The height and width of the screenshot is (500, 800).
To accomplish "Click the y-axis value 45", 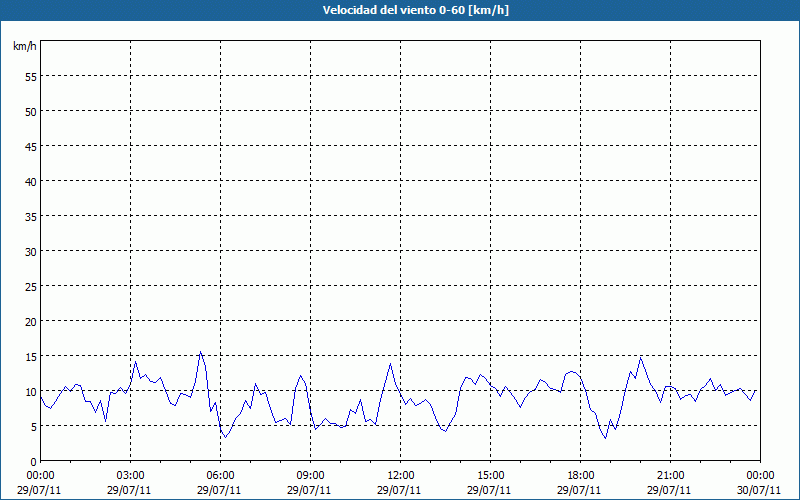I will point(31,146).
